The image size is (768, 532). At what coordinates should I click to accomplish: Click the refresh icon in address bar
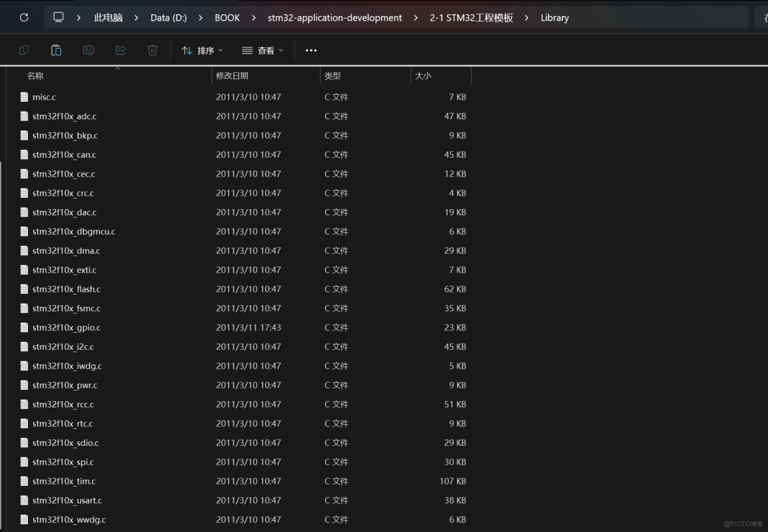pos(24,18)
